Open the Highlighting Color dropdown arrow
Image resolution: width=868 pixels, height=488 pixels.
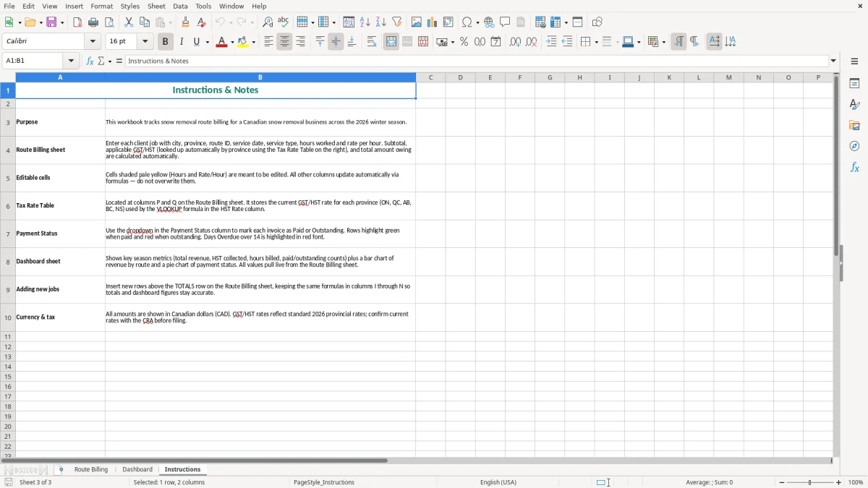(253, 42)
